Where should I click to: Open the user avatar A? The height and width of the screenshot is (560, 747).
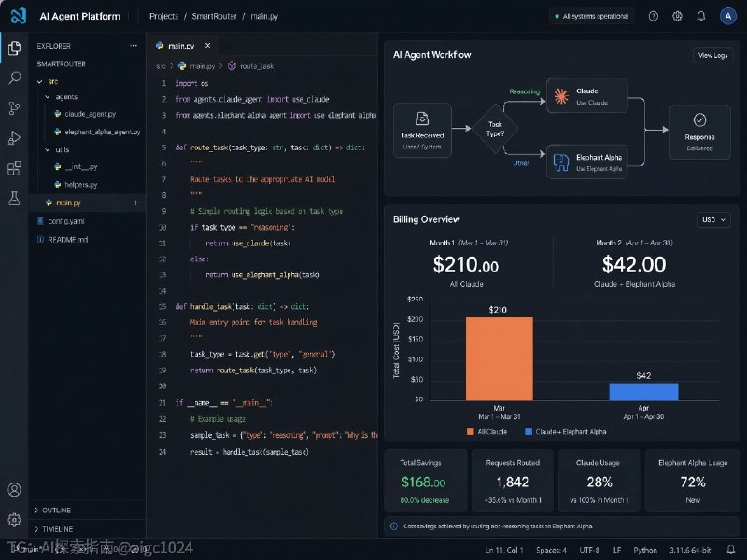[x=728, y=16]
